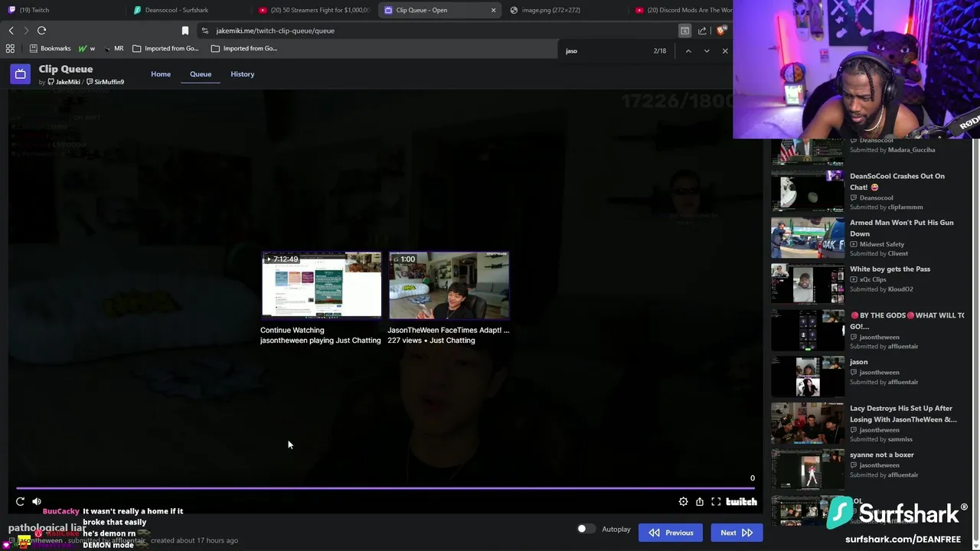This screenshot has width=980, height=551.
Task: Select the BY THE GODS queue clip
Action: (868, 331)
